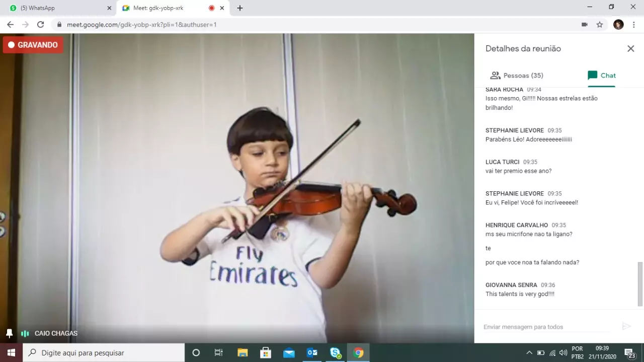Click the volume icon in system tray
The height and width of the screenshot is (362, 644).
(563, 352)
